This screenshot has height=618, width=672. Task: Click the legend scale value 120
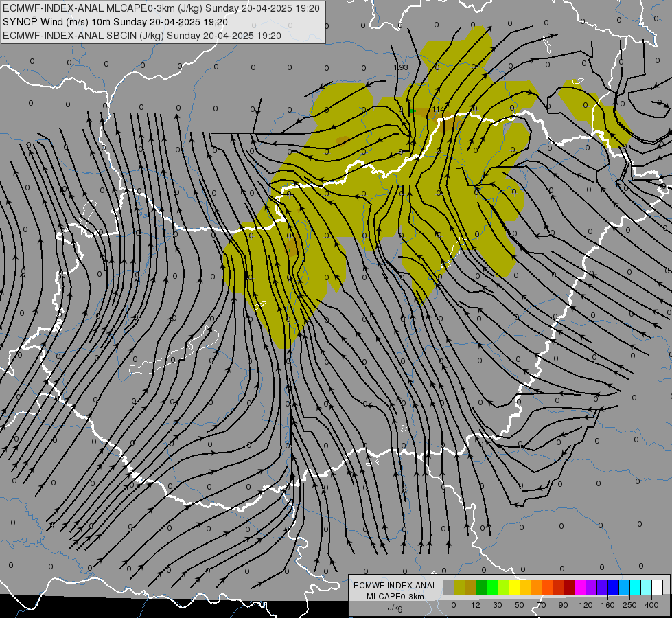(x=586, y=605)
